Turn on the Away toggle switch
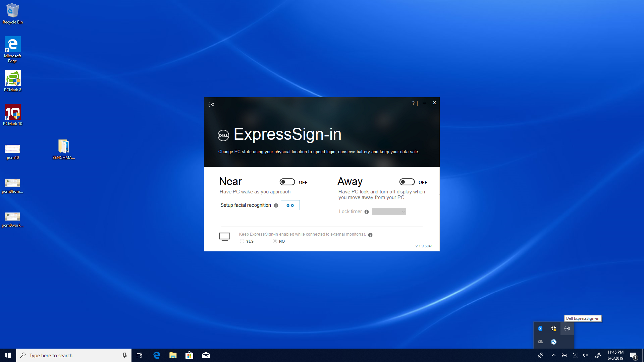 407,182
